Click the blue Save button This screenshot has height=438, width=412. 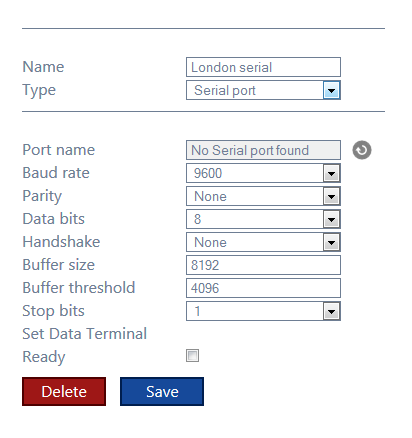pyautogui.click(x=162, y=392)
